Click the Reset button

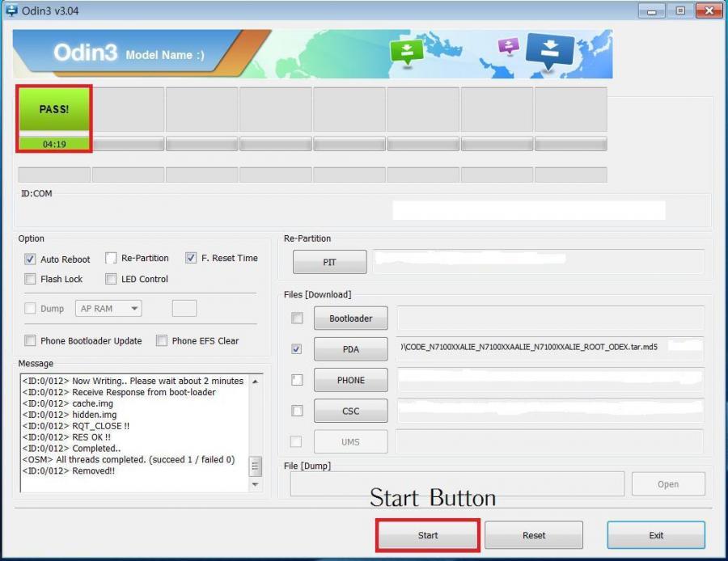[x=533, y=535]
